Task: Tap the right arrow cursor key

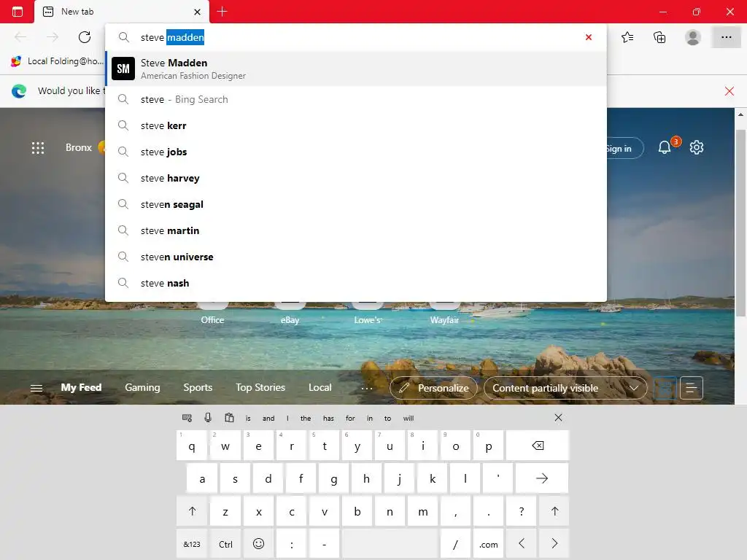Action: (x=554, y=544)
